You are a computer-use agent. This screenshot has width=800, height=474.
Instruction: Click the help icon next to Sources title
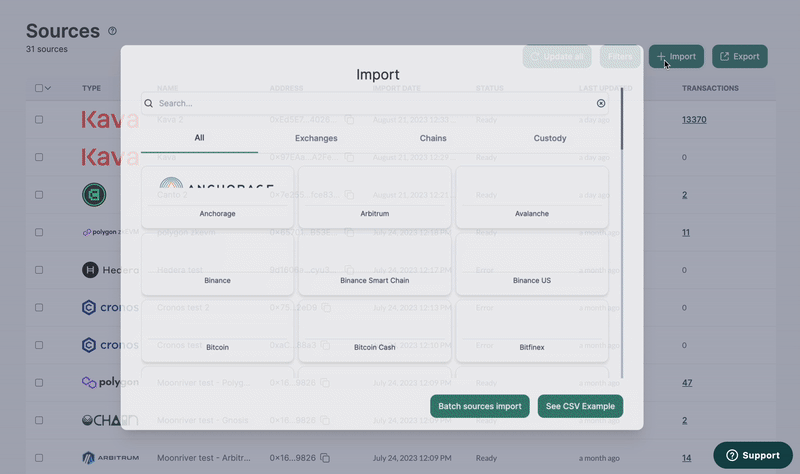click(x=112, y=31)
